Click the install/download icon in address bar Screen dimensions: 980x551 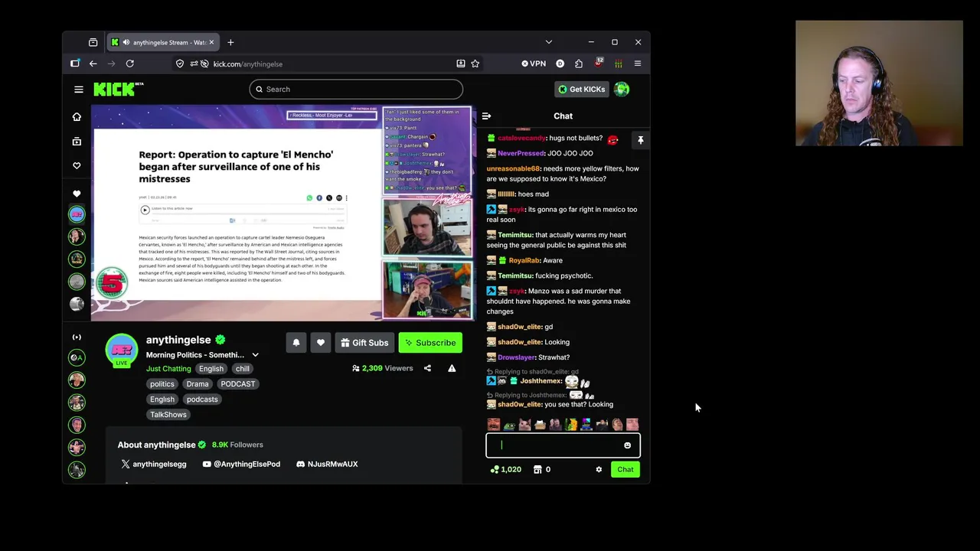click(x=460, y=64)
